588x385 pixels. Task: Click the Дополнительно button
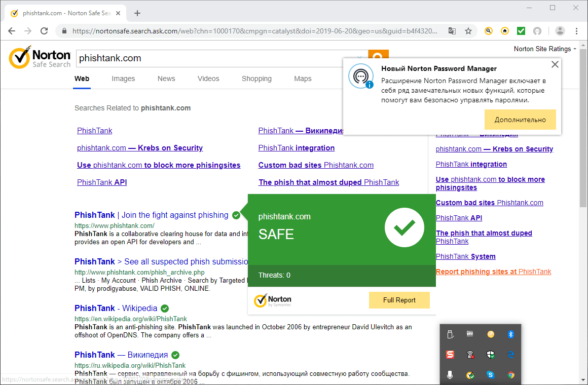(520, 120)
